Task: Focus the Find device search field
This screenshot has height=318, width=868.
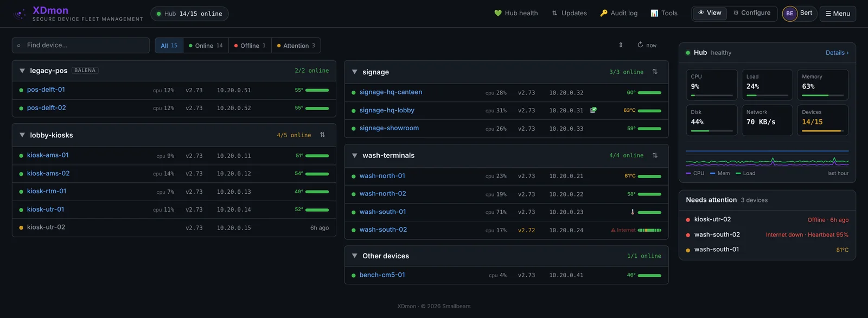Action: tap(81, 45)
